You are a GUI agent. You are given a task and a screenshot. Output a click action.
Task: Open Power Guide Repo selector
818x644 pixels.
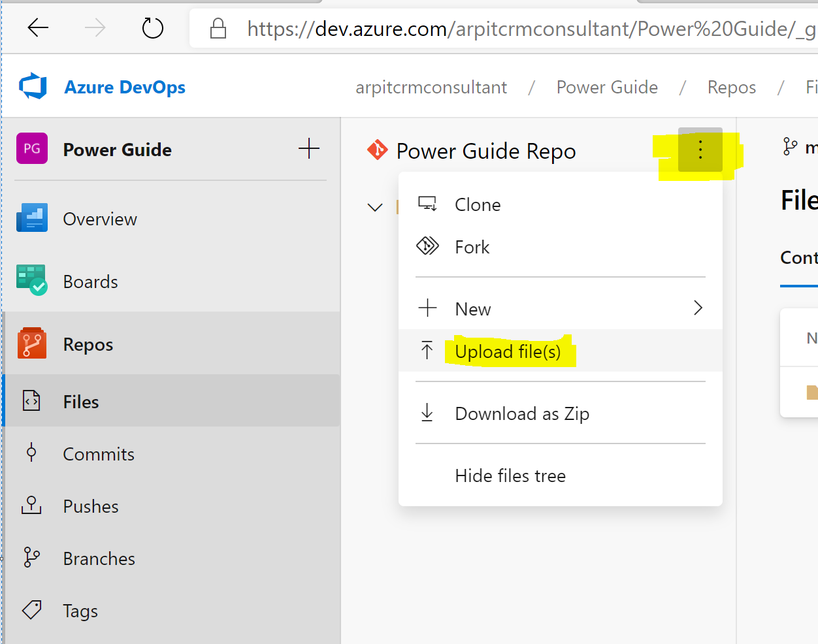tap(485, 151)
